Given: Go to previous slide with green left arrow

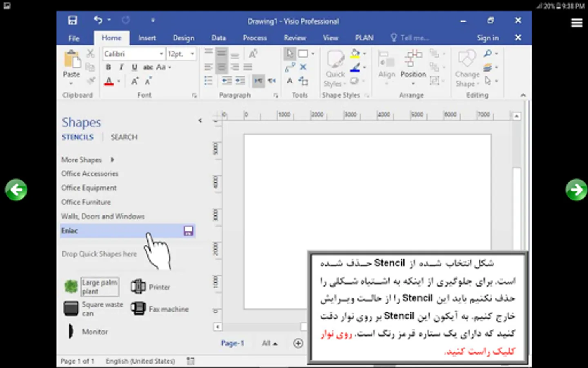Looking at the screenshot, I should pos(16,190).
